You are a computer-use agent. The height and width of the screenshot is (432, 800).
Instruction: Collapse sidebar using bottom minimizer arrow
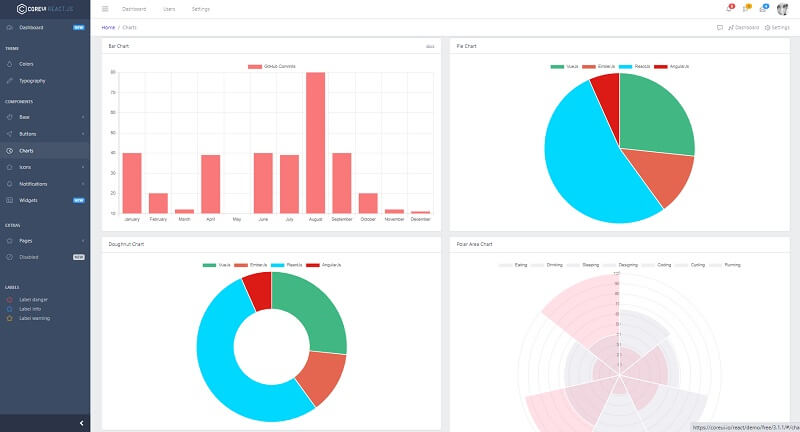[80, 423]
